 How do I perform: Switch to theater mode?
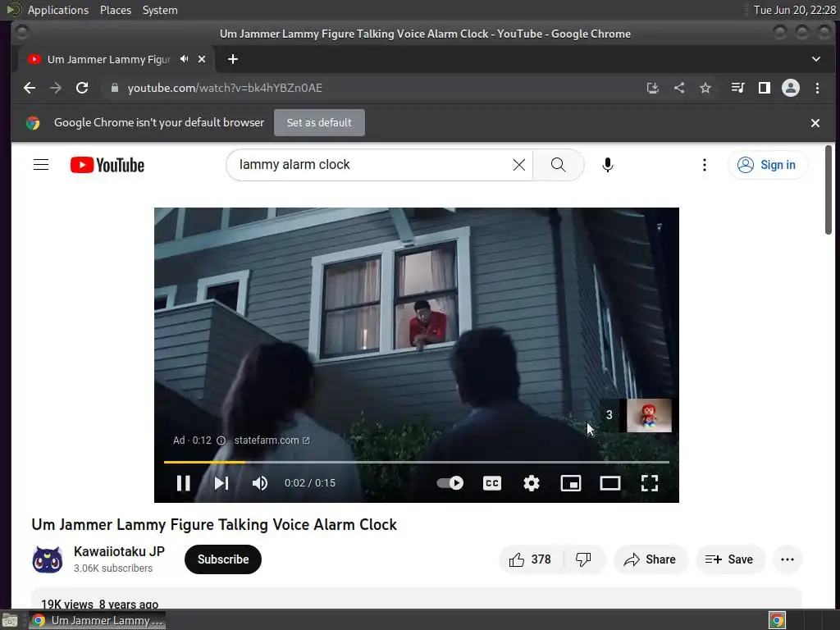(x=609, y=483)
